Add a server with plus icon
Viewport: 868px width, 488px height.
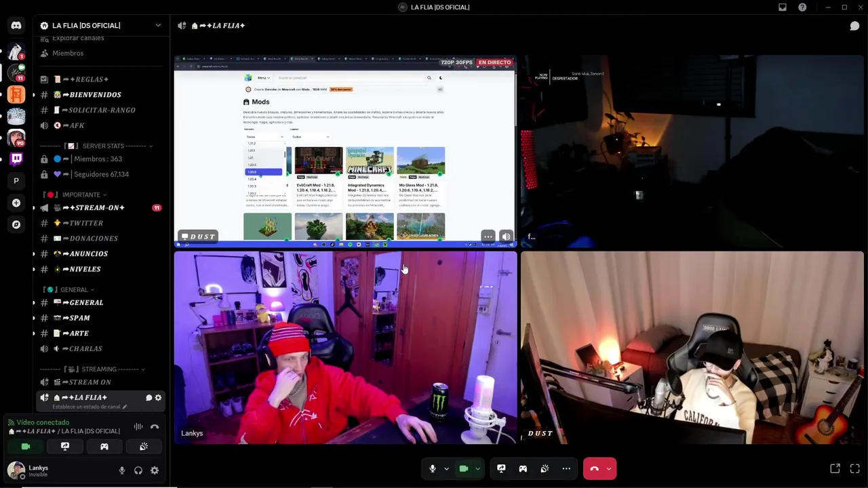(x=16, y=203)
